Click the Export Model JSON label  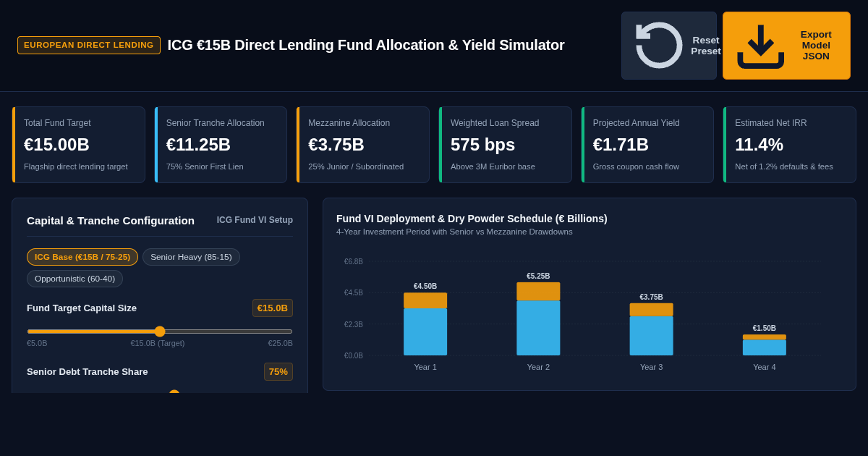[x=816, y=46]
